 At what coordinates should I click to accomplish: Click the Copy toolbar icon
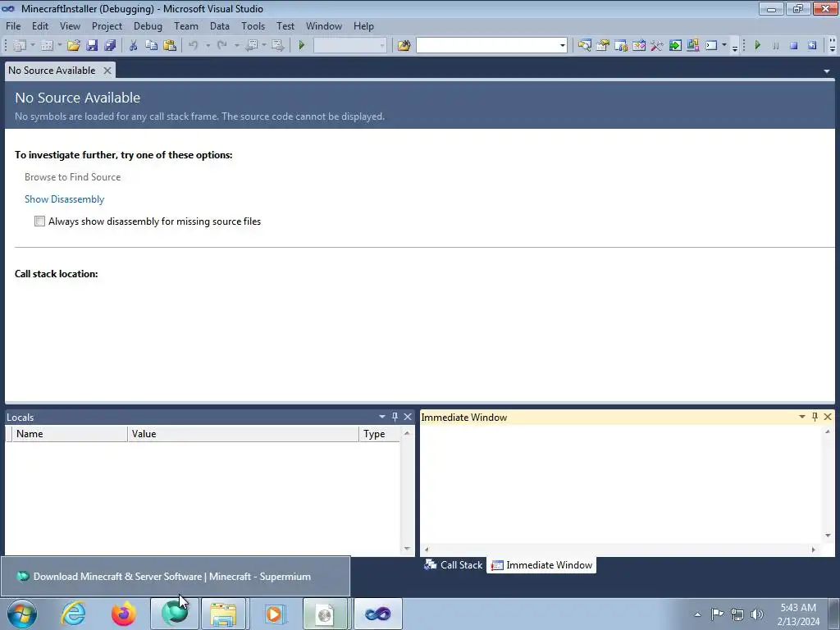point(151,46)
